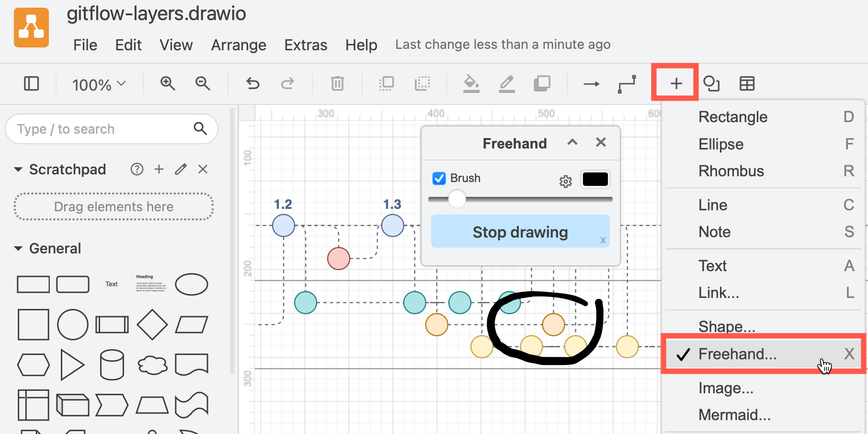Open the 100% zoom level dropdown

click(x=98, y=84)
